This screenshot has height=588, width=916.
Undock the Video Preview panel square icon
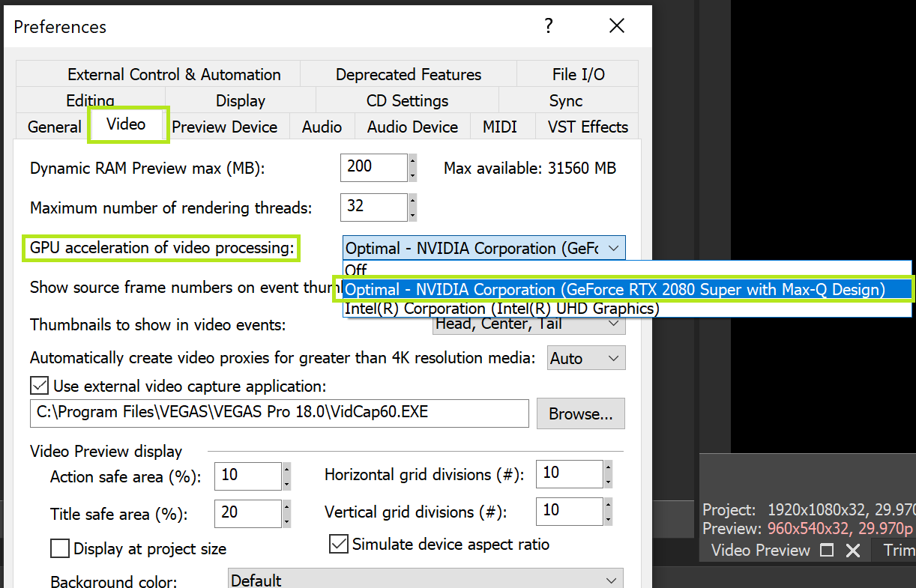(x=827, y=551)
